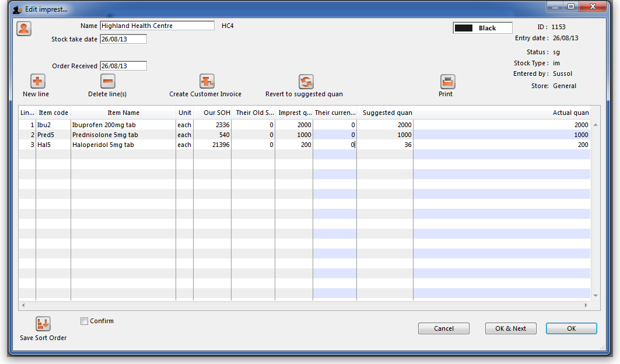Sort by the Item Name column header

click(123, 113)
